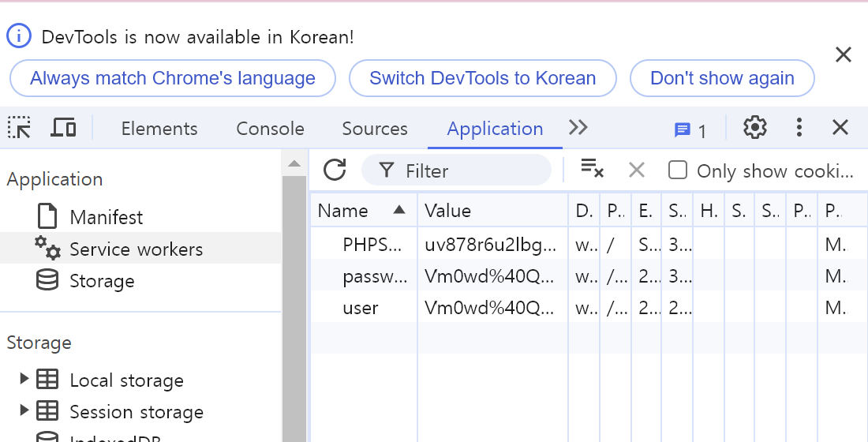This screenshot has height=442, width=868.
Task: Click the passw... cookie's Vm0wd%40Q... value
Action: pyautogui.click(x=489, y=275)
